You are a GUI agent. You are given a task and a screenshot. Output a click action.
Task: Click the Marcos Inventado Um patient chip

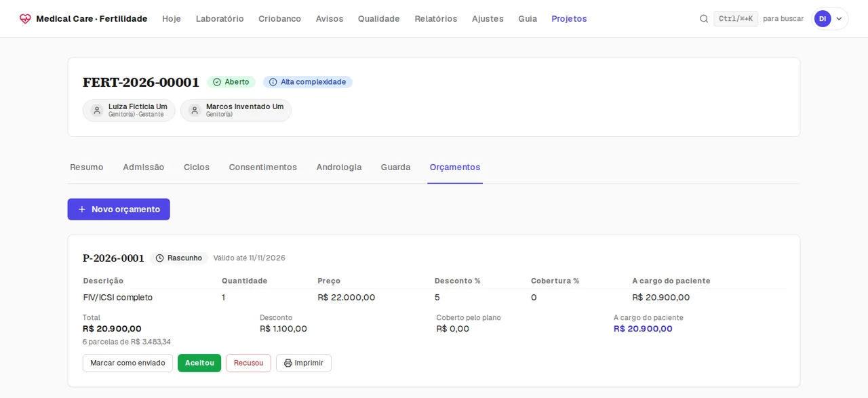tap(236, 111)
